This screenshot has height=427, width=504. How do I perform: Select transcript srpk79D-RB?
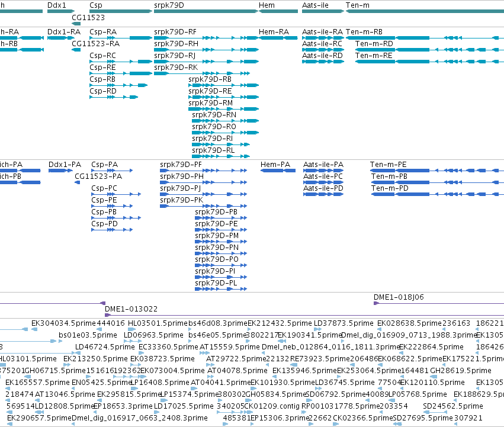(224, 85)
